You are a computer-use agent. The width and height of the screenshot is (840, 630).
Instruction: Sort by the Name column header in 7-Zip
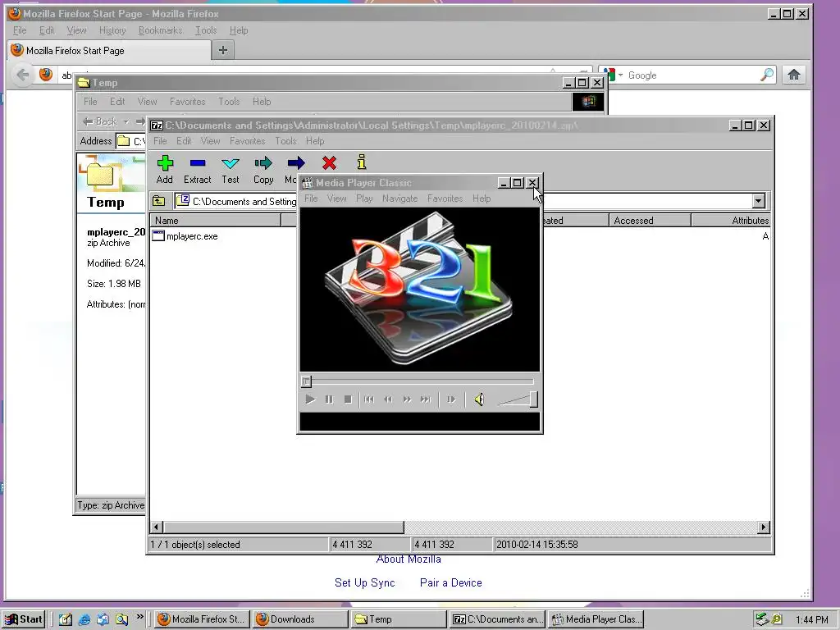point(216,220)
